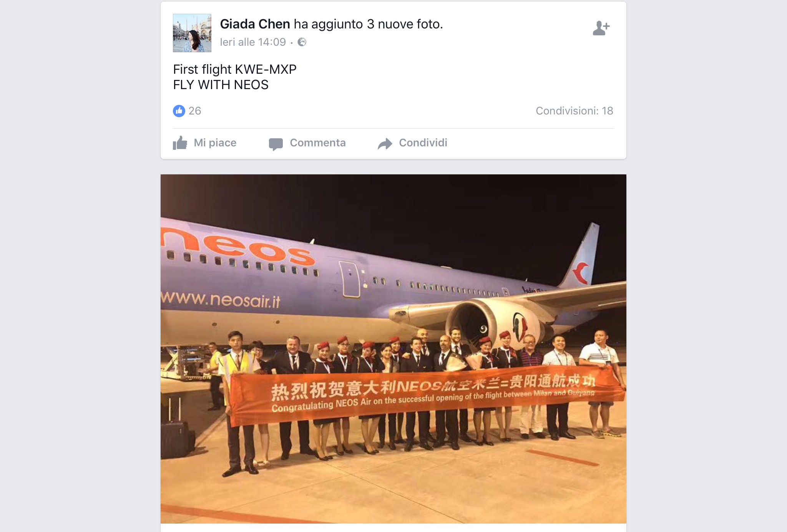Click the thumbs-up Mi piace icon
The height and width of the screenshot is (532, 787).
pyautogui.click(x=180, y=143)
